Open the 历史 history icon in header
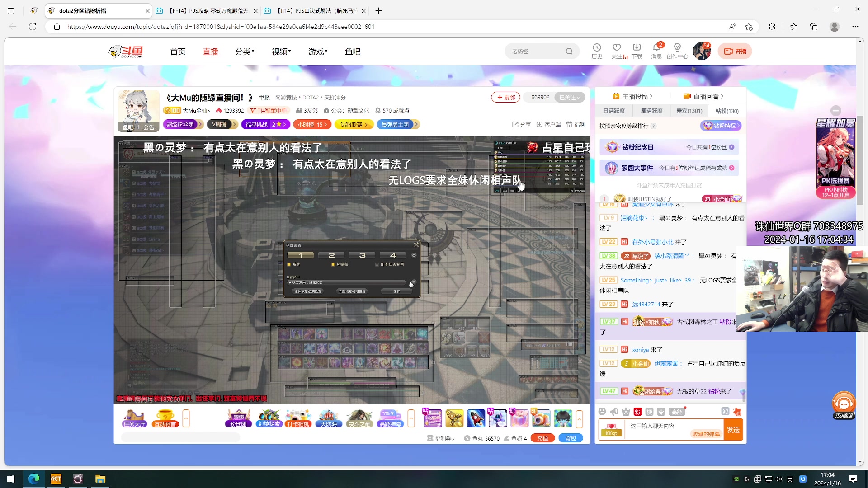The image size is (868, 488). pos(597,51)
